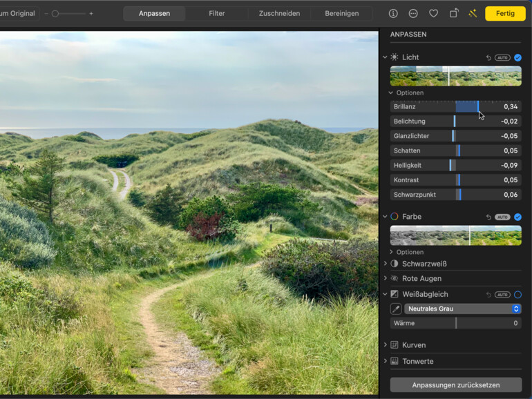Click the yellow Fertig button
The width and height of the screenshot is (532, 399).
click(x=505, y=13)
